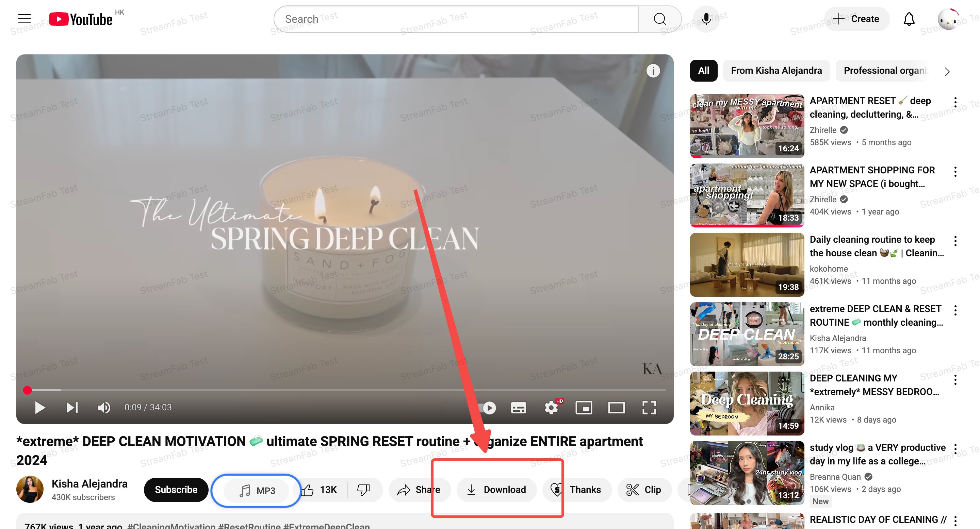
Task: Open the notifications bell
Action: click(909, 19)
